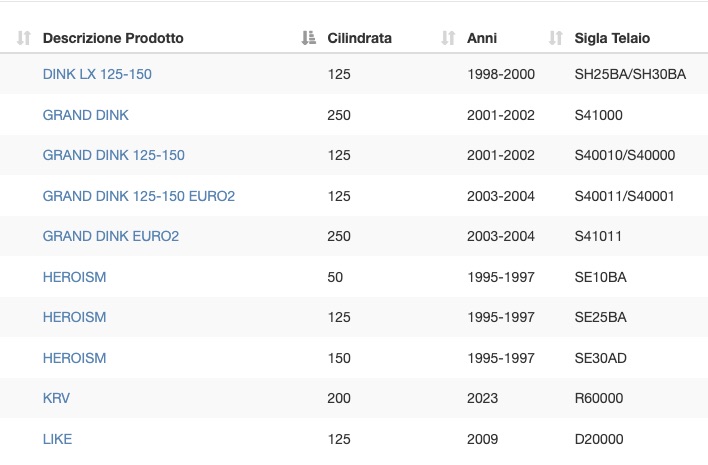Screen dimensions: 708x465
Task: Click sort icon beside Sigla Telaio header
Action: click(556, 38)
